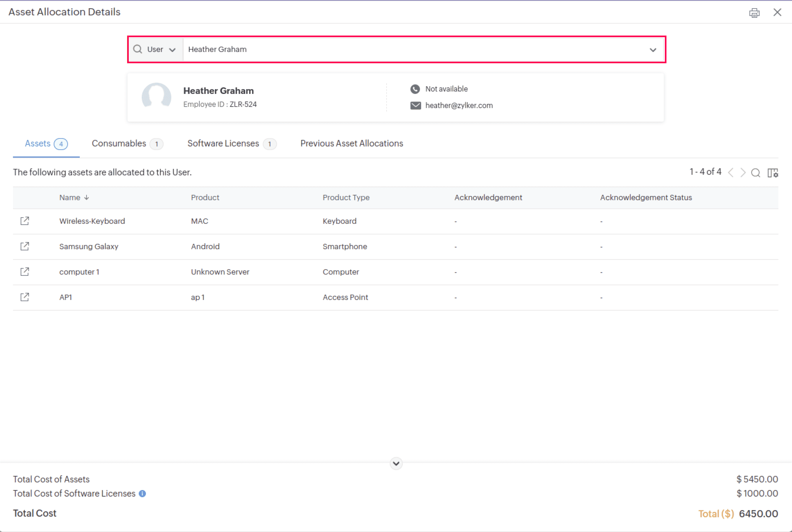Sort by the Name column header

click(70, 198)
